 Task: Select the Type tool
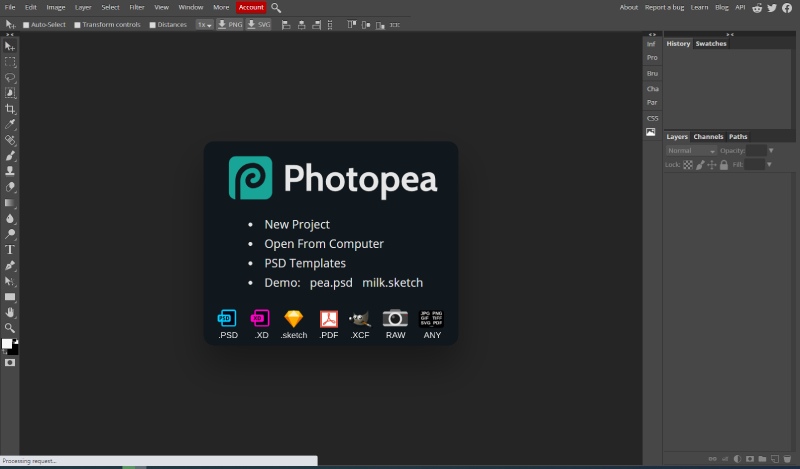[x=10, y=250]
